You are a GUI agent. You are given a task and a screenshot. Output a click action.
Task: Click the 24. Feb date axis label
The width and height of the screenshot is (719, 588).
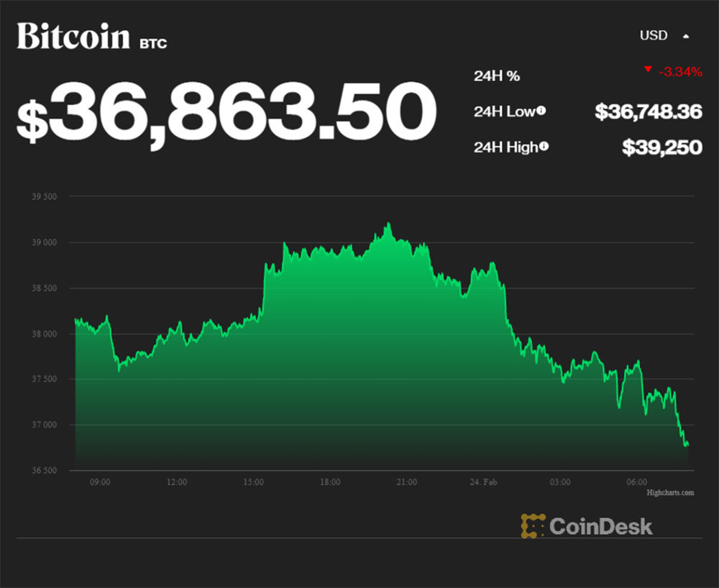click(483, 482)
